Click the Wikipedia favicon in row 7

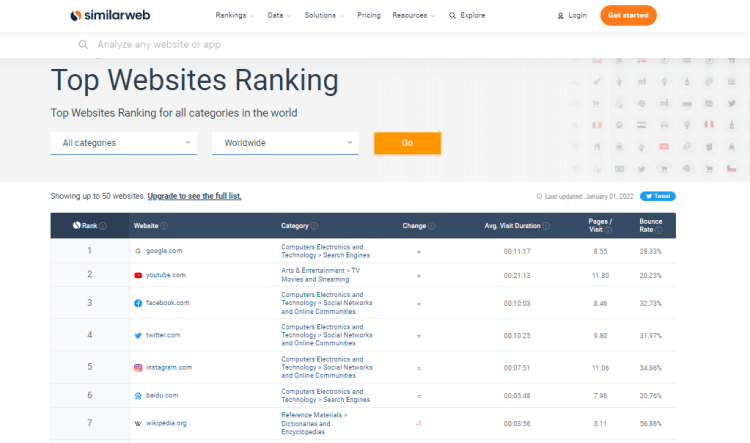coord(138,423)
